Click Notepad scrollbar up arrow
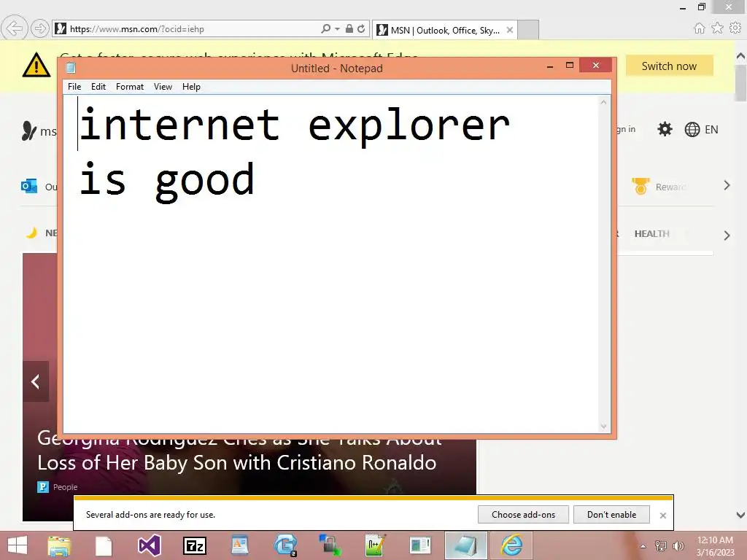Screen dimensions: 747x560 click(603, 102)
